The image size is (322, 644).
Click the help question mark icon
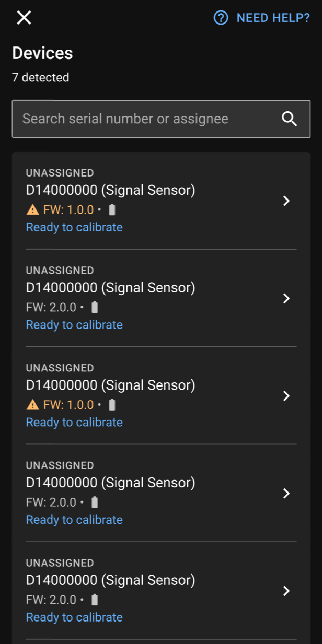point(221,18)
